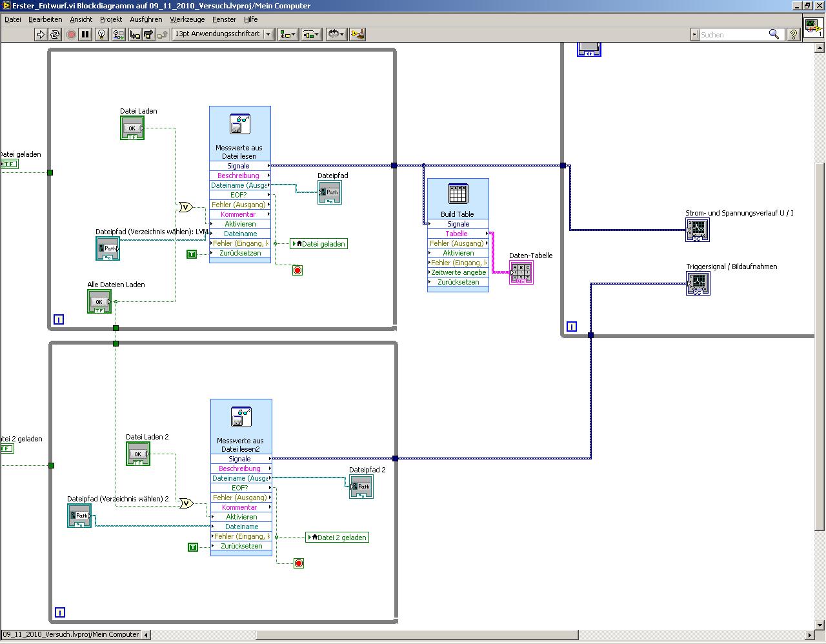This screenshot has height=644, width=826.
Task: Run the VI with the Run arrow
Action: point(41,34)
